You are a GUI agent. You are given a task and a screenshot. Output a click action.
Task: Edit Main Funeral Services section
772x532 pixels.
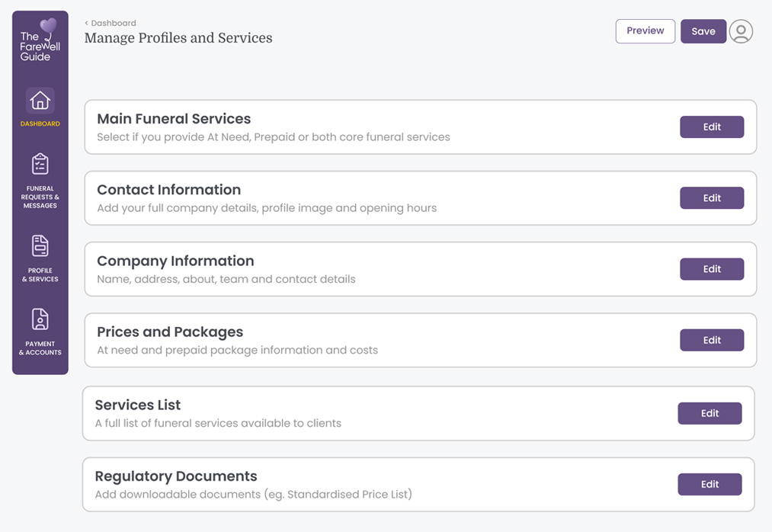tap(711, 127)
